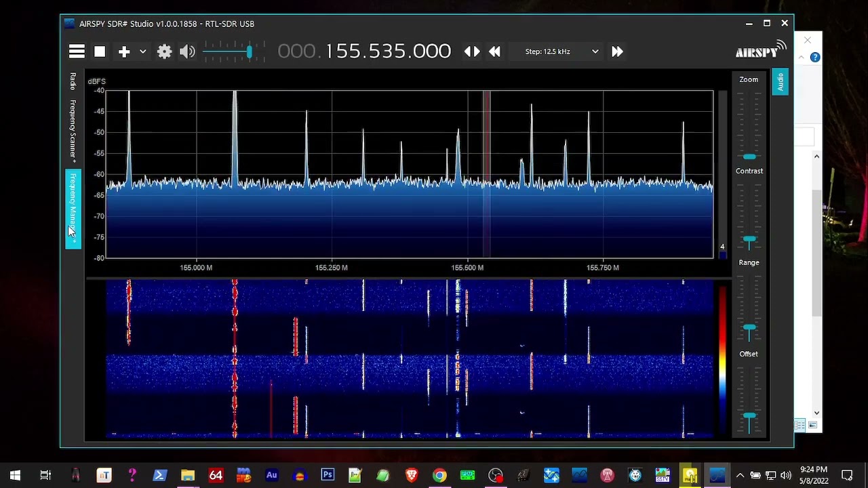Open the Step: 12.5 kHz dropdown

561,52
